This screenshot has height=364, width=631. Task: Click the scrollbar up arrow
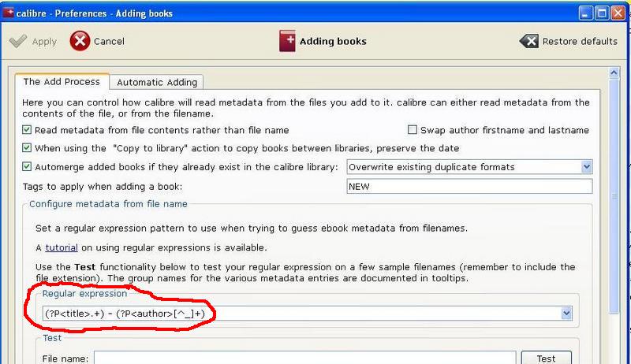tap(614, 72)
